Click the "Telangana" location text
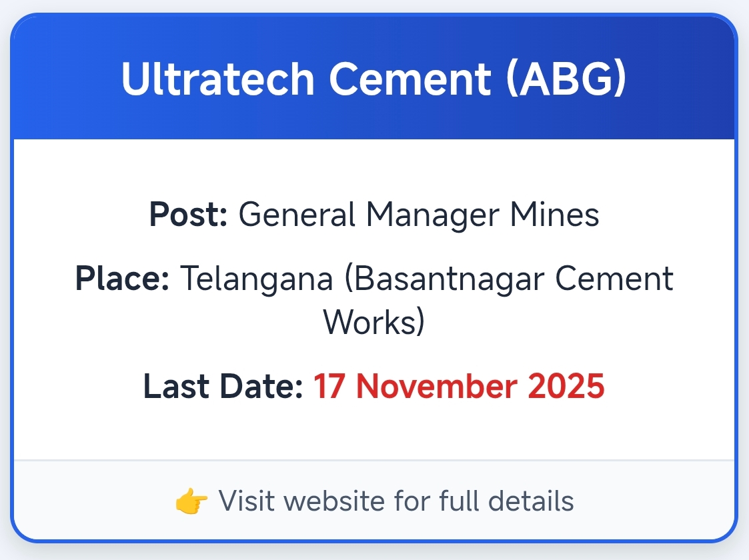The height and width of the screenshot is (560, 749). click(x=257, y=279)
